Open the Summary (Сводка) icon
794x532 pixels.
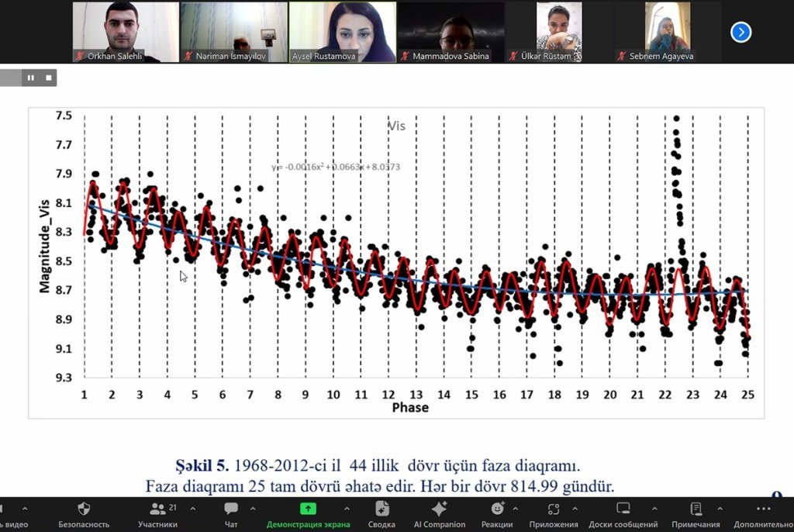click(x=381, y=509)
